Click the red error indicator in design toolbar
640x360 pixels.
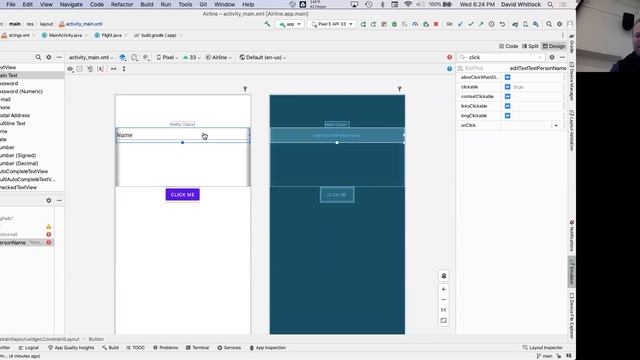point(449,57)
